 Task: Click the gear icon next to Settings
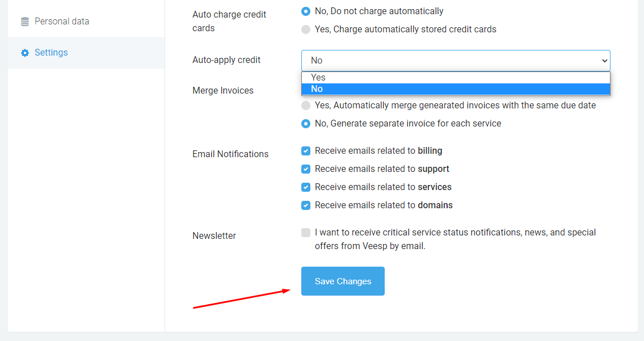coord(25,52)
